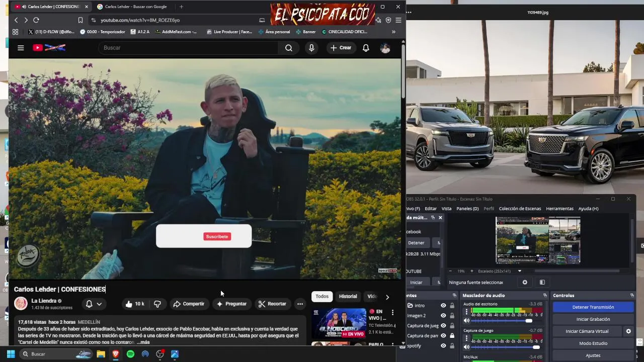The width and height of the screenshot is (644, 362).
Task: Open options for EN VIVO recommended video
Action: [x=392, y=312]
